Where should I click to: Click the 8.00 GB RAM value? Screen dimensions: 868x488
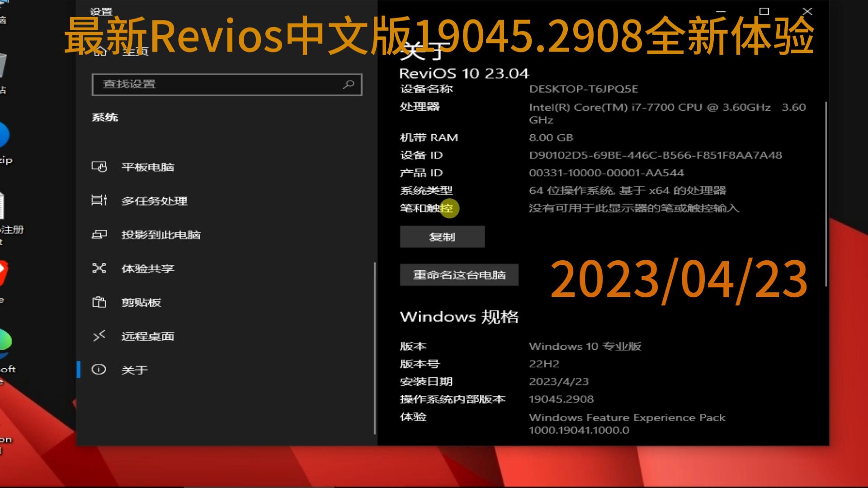(x=551, y=137)
